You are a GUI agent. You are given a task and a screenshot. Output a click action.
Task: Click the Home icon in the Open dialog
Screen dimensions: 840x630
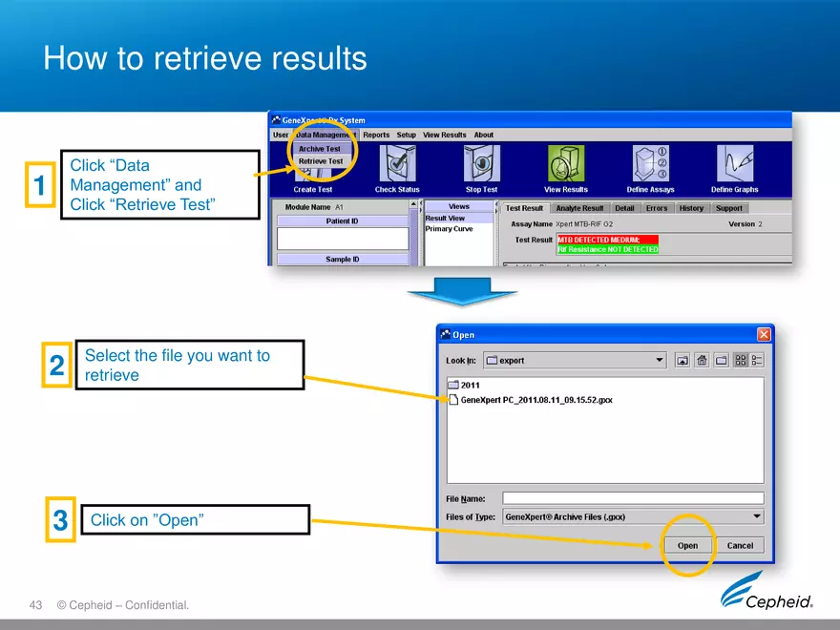[x=702, y=360]
